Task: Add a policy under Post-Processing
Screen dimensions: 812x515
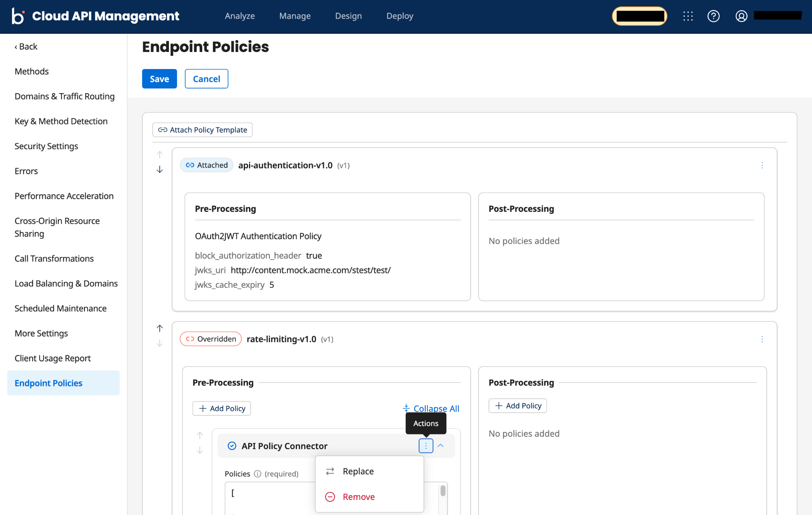Action: coord(518,405)
